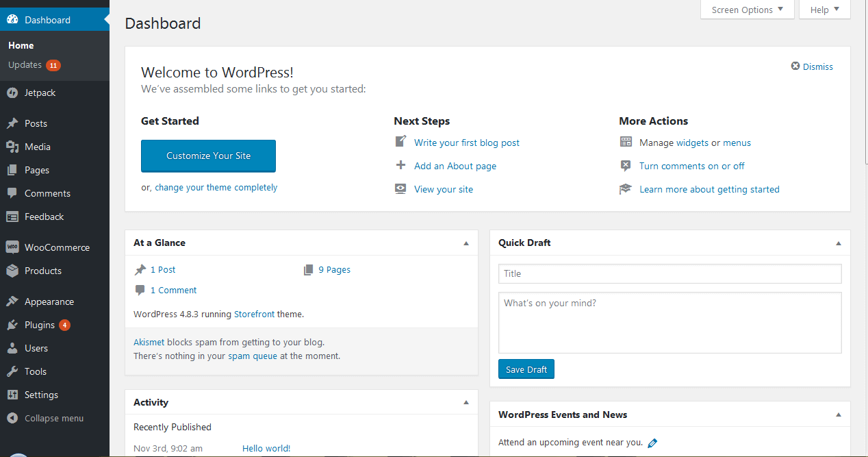Collapse the At a Glance panel
Screen dimensions: 868x457
pyautogui.click(x=466, y=243)
